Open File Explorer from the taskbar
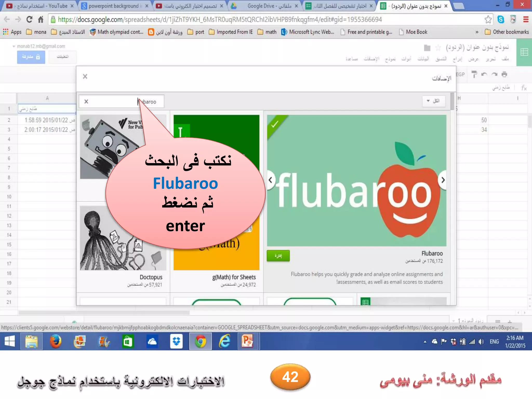Viewport: 532px width, 399px height. pyautogui.click(x=31, y=341)
